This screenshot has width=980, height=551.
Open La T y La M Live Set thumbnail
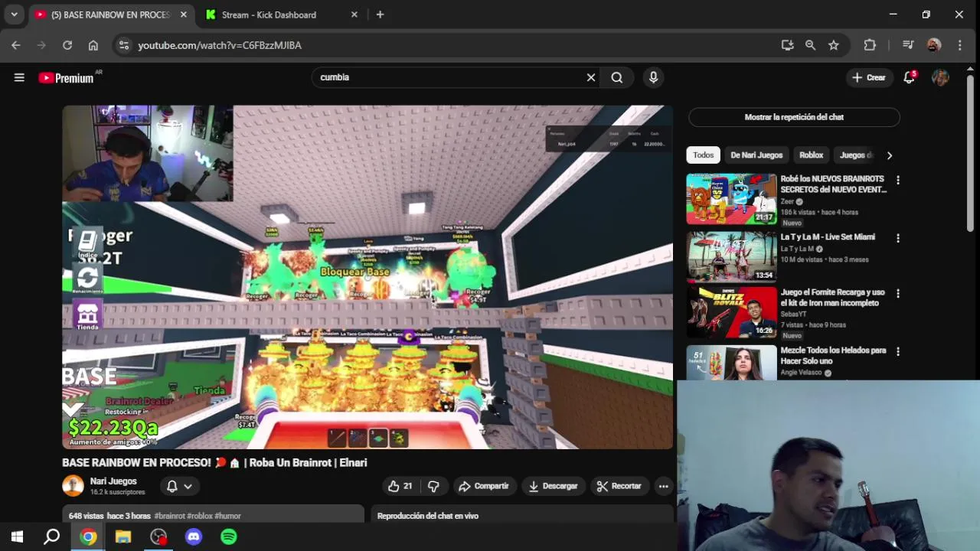click(731, 257)
